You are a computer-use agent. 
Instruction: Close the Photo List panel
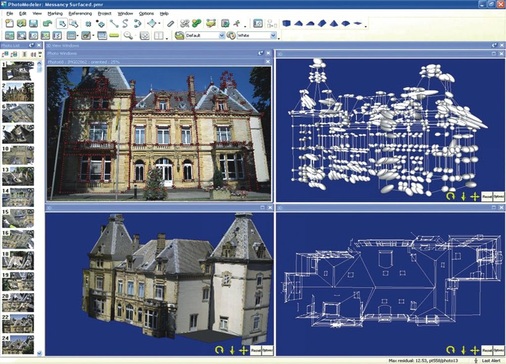coord(39,45)
